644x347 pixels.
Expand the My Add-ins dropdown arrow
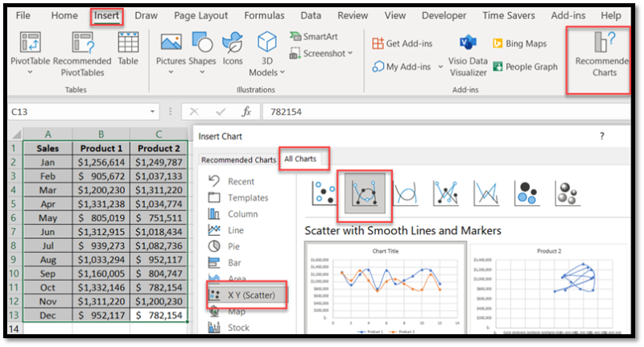[x=440, y=67]
